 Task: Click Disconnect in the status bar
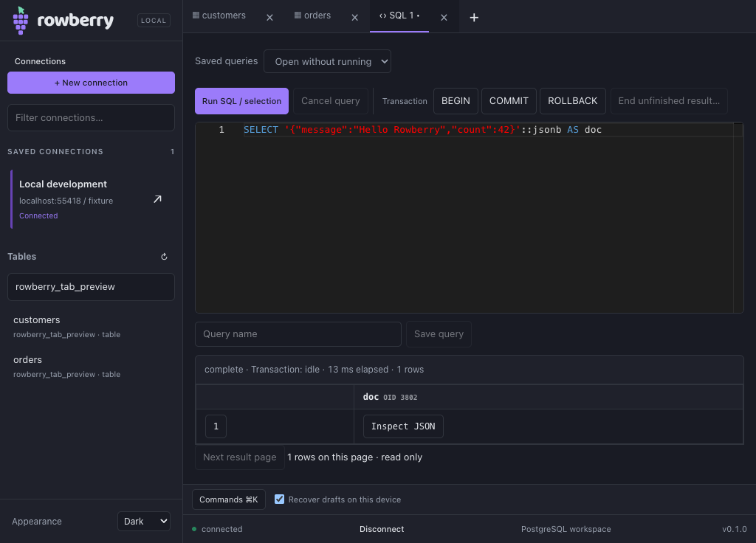382,529
